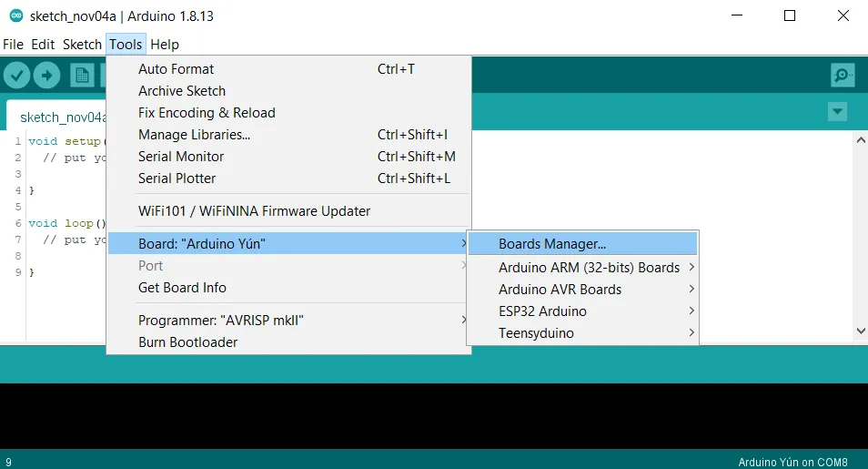Screen dimensions: 868x469
Task: Open the Programmer AVRISP mkII submenu
Action: click(x=220, y=321)
